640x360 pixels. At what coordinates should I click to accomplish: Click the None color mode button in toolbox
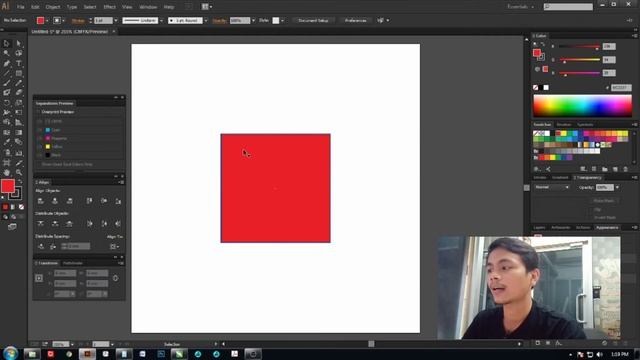(21, 207)
